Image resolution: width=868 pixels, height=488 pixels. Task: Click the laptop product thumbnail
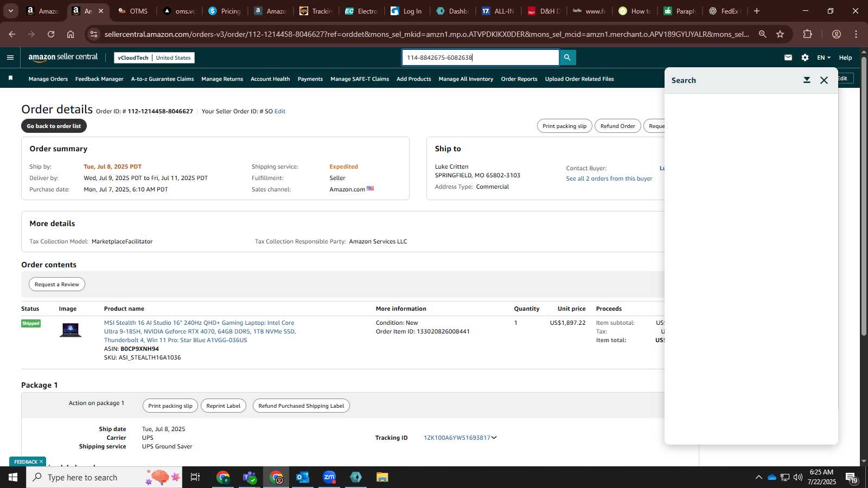point(71,330)
